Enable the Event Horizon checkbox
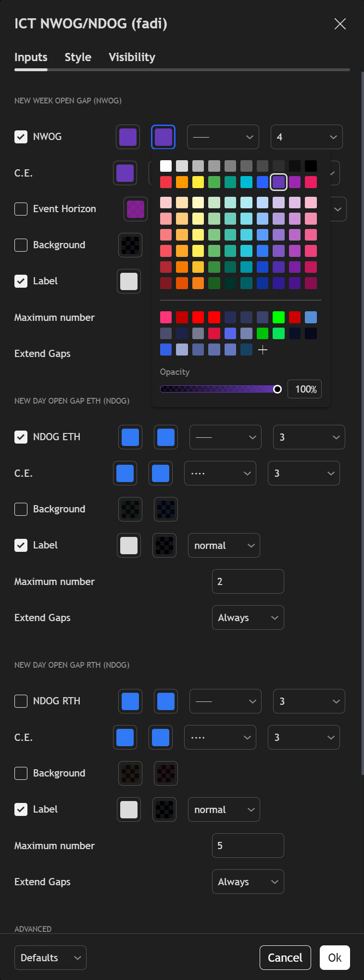 click(x=21, y=209)
